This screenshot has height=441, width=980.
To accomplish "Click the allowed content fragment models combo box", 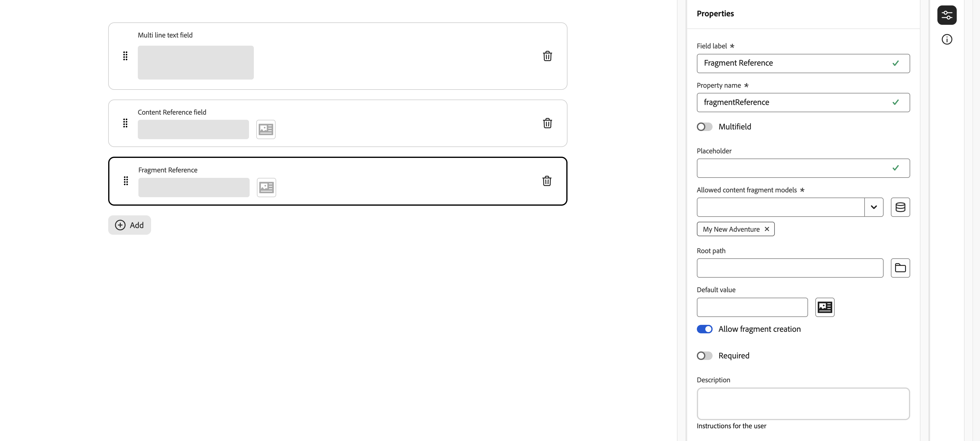I will click(x=780, y=207).
